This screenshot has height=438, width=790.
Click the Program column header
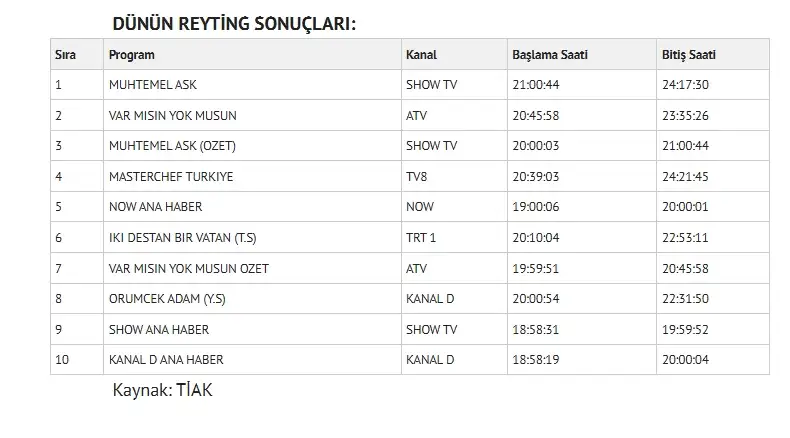252,54
